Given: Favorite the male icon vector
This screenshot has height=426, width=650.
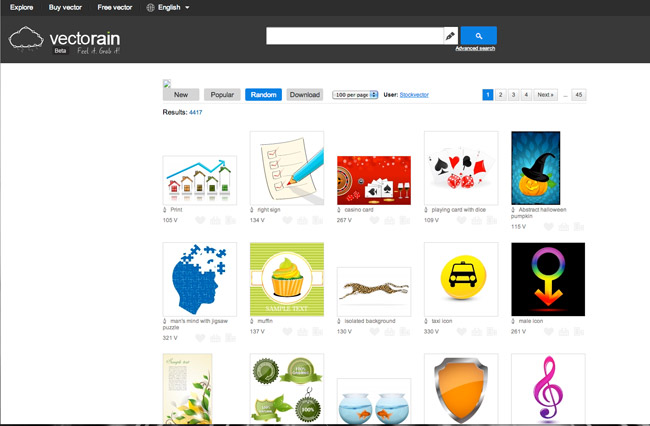Looking at the screenshot, I should point(548,332).
